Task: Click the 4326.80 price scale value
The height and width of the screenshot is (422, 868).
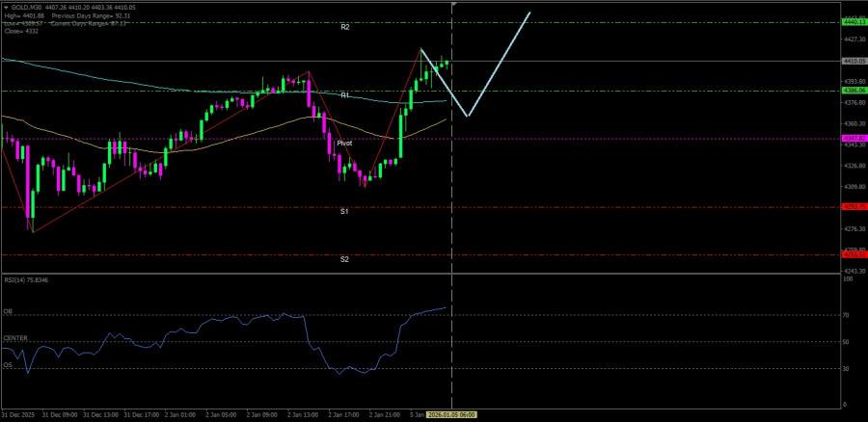Action: [x=854, y=166]
